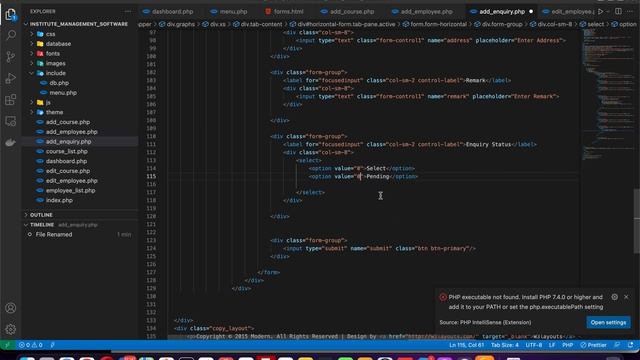Open Remote Explorer in activity bar
This screenshot has width=640, height=360.
11,121
